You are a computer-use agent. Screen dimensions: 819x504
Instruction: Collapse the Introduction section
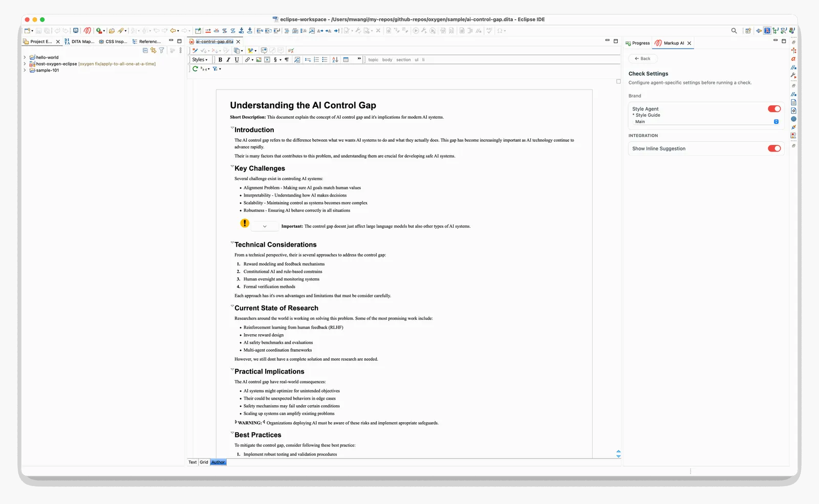pos(232,128)
